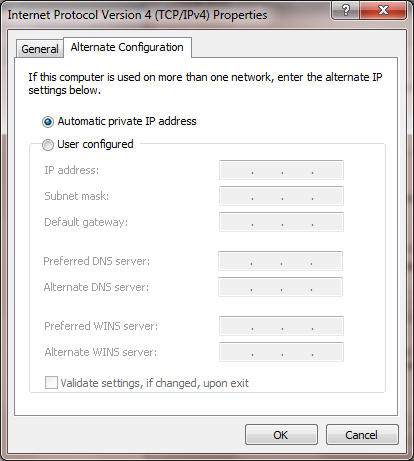Dismiss the dialog with Cancel button

tap(362, 435)
